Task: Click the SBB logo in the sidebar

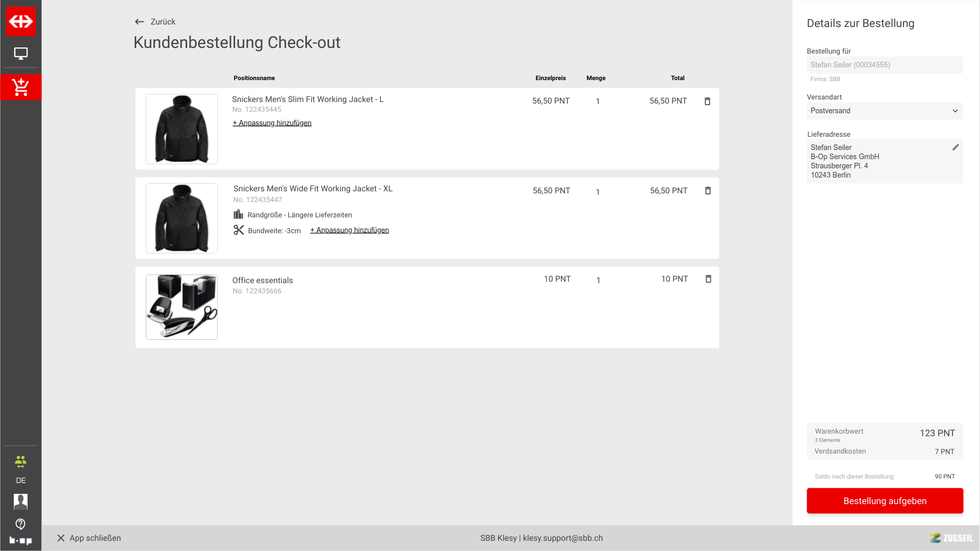Action: coord(21,21)
